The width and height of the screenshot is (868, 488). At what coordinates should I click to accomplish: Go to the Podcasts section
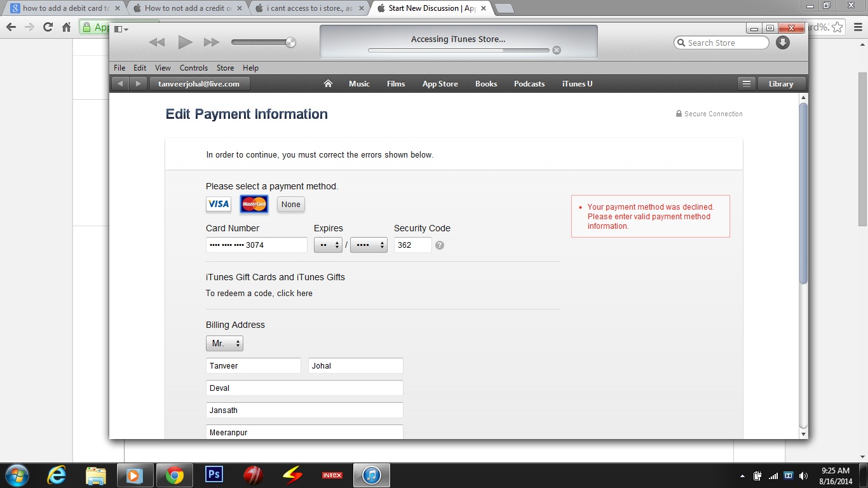click(x=529, y=84)
